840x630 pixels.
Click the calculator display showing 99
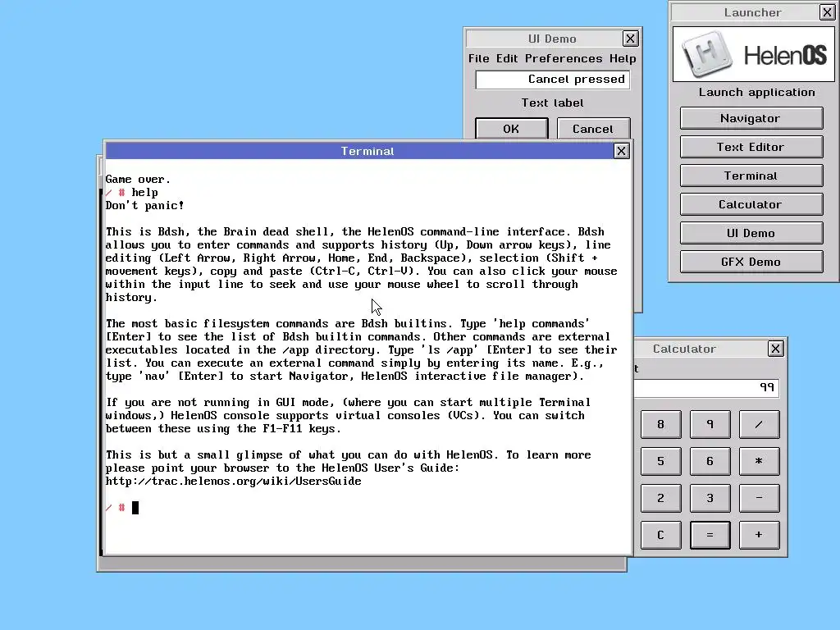(x=706, y=387)
